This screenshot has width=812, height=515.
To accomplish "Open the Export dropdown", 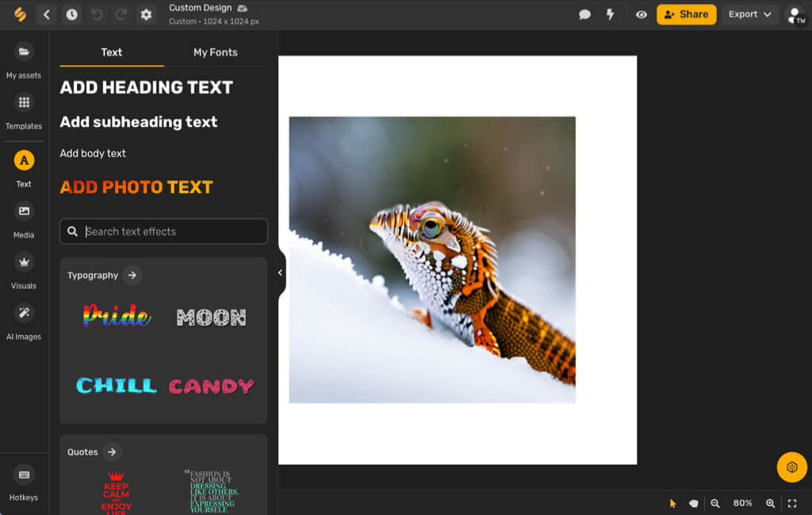I will pos(749,14).
